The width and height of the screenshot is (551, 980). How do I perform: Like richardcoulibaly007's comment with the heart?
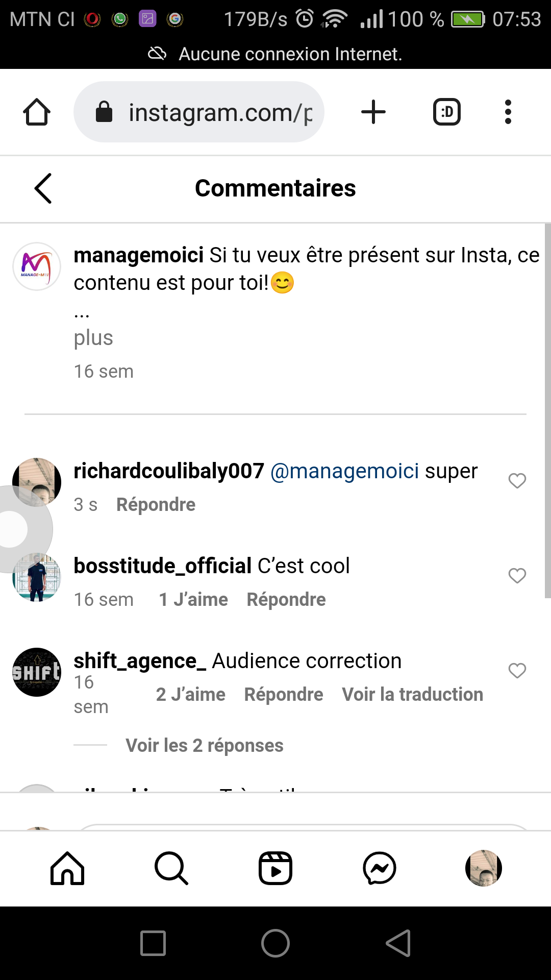click(517, 481)
